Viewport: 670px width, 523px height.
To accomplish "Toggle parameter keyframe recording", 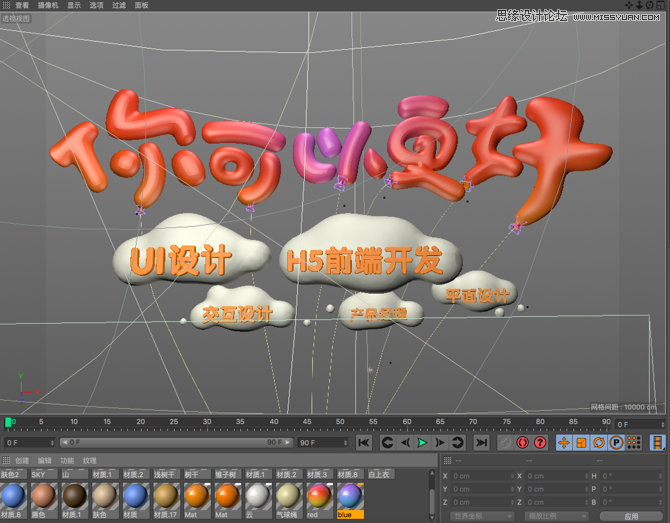I will coord(617,443).
